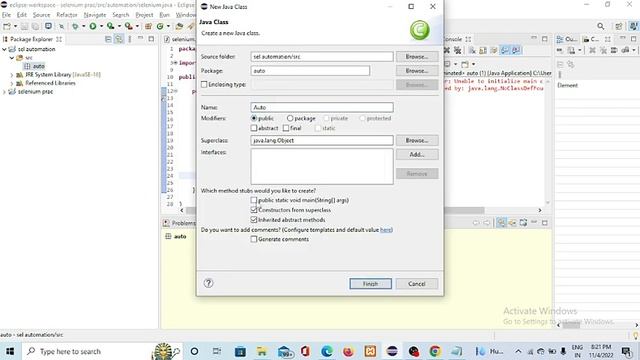640x360 pixels.
Task: Open the Edit menu
Action: click(x=22, y=15)
